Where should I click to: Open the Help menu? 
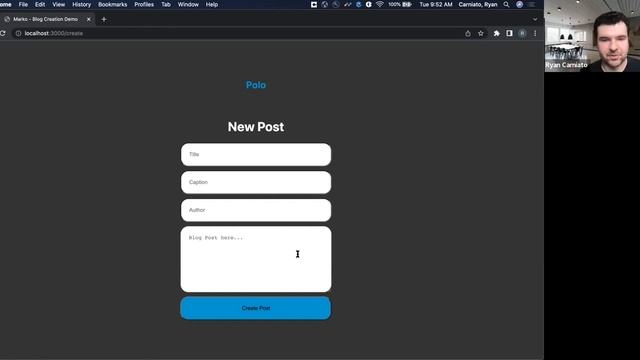(x=212, y=4)
